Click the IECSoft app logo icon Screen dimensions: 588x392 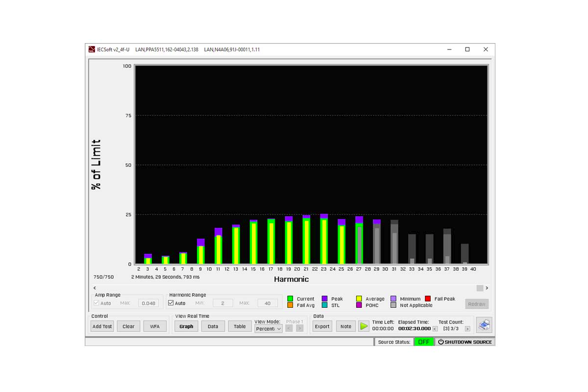pos(92,49)
